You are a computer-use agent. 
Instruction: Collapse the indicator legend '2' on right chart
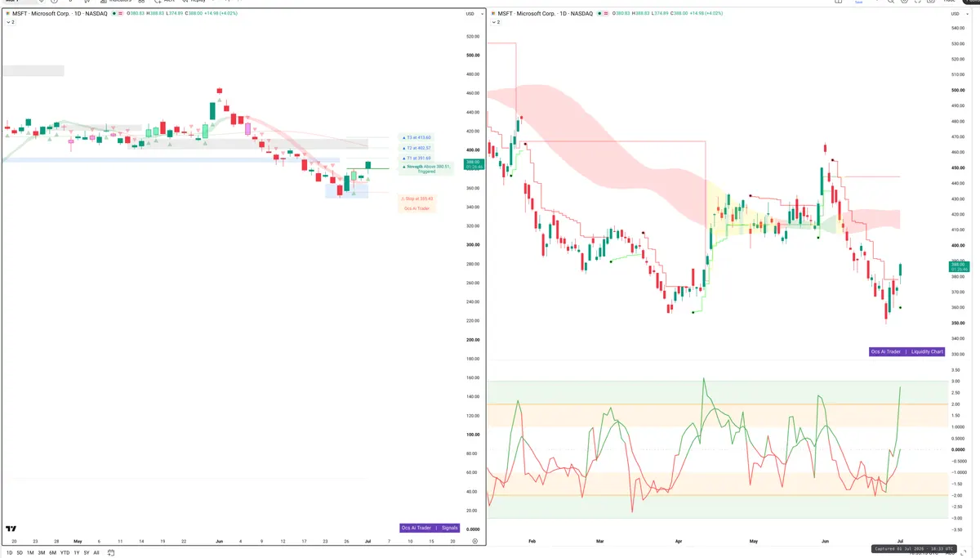[497, 22]
